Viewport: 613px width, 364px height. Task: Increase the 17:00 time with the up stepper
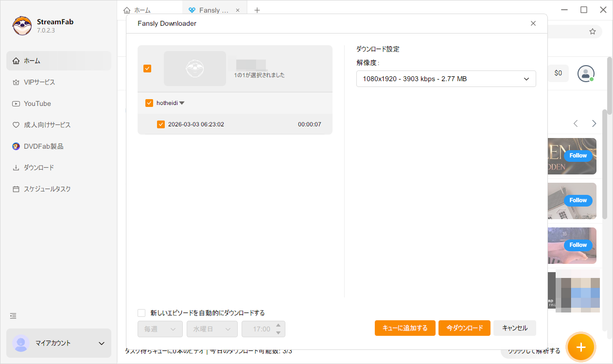[278, 326]
